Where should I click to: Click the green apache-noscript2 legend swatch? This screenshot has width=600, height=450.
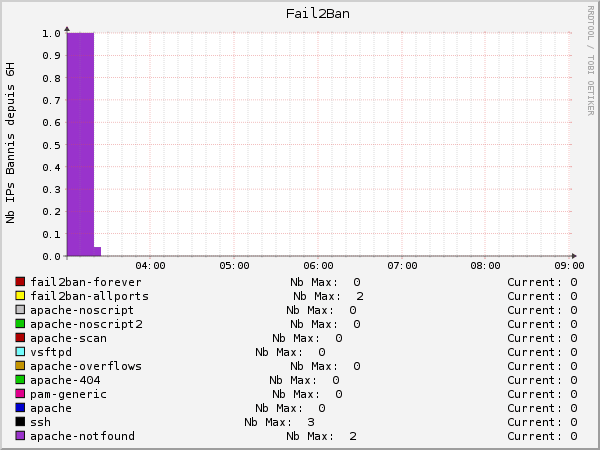[19, 324]
